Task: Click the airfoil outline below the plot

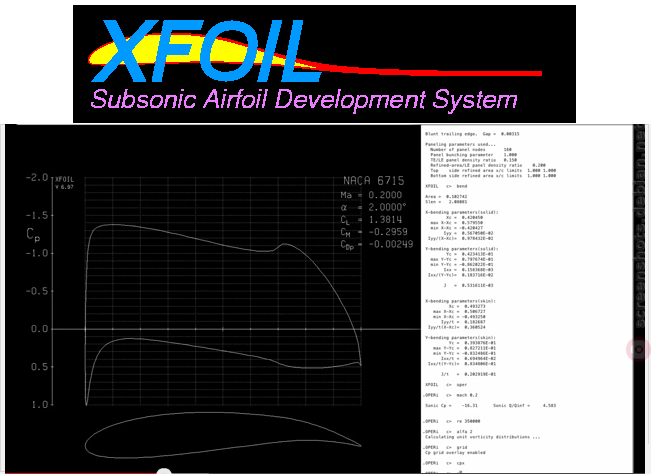Action: (x=223, y=435)
